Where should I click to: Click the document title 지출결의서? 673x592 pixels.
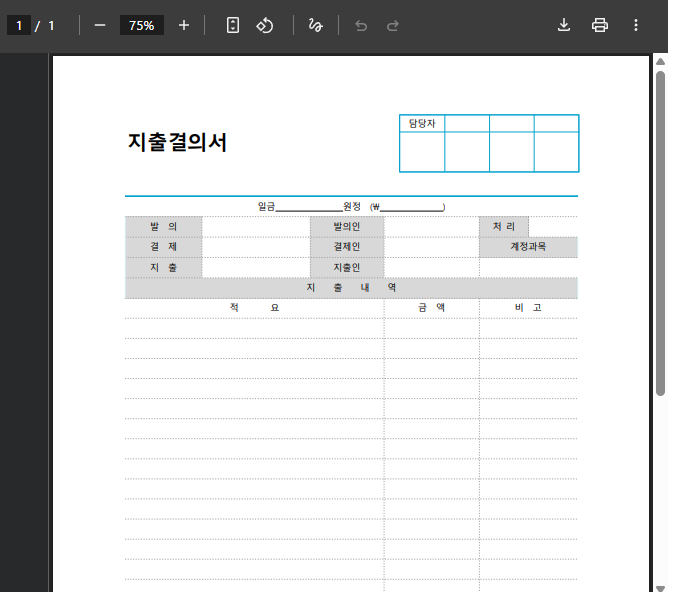[177, 142]
